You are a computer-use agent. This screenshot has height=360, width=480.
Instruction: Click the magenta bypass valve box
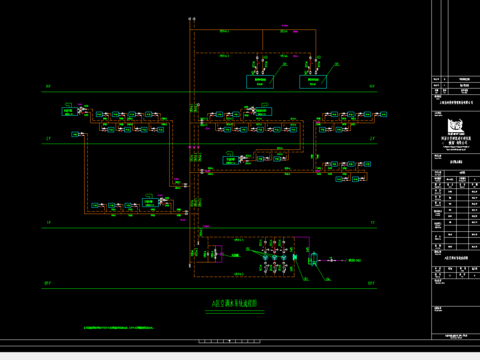tap(219, 254)
